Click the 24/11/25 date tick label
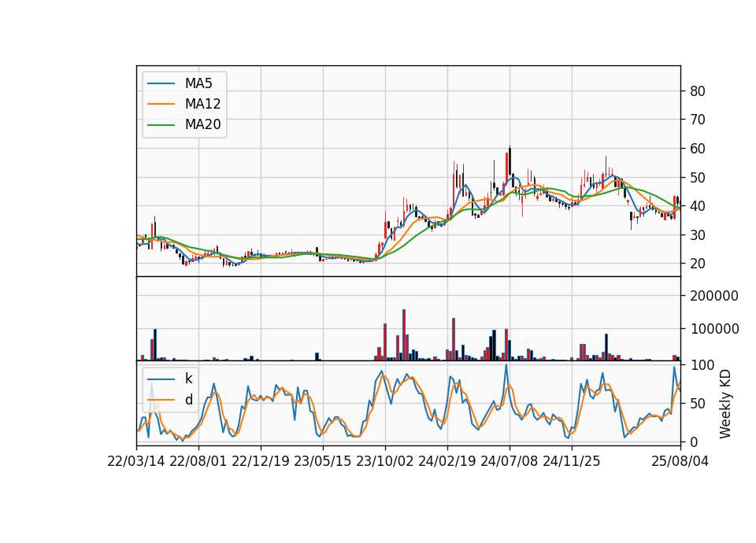 click(x=572, y=461)
